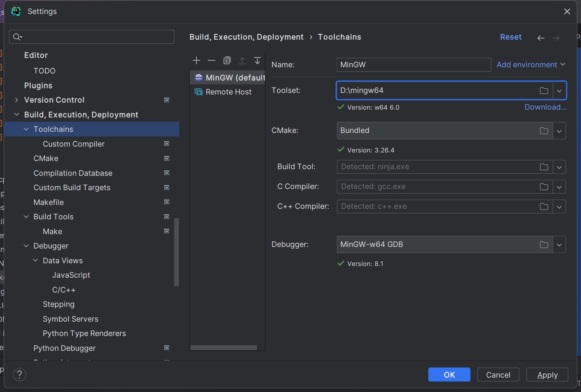
Task: Click project-level icon beside Make
Action: coord(166,231)
